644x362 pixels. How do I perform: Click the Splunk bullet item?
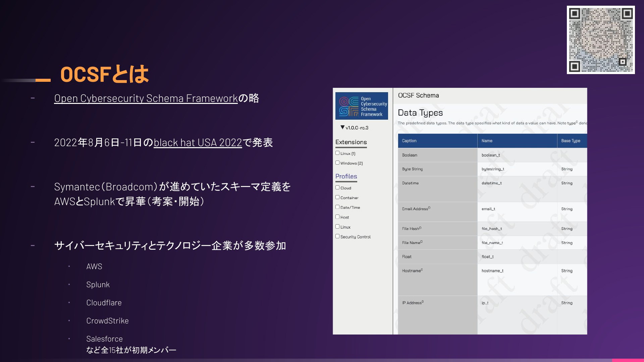tap(98, 285)
